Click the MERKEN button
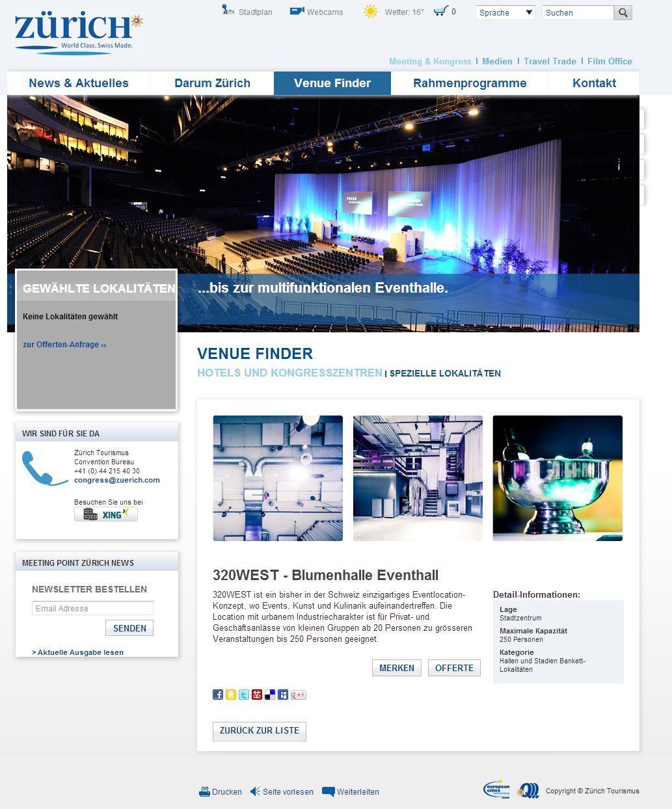 point(397,668)
